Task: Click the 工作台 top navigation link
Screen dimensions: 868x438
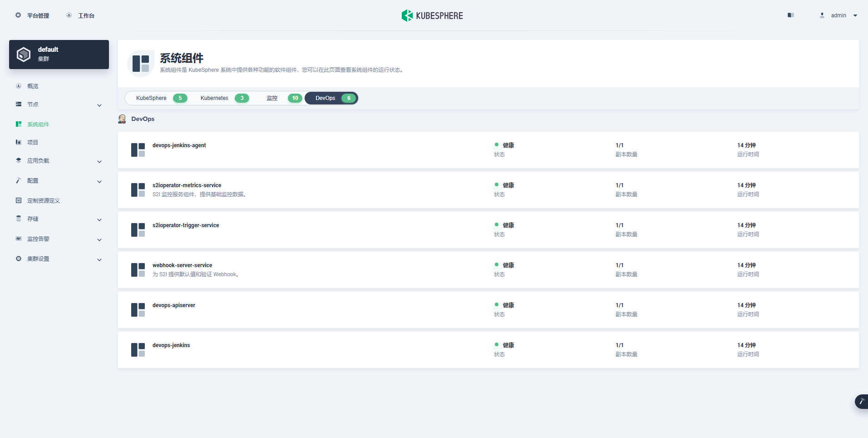Action: 86,15
